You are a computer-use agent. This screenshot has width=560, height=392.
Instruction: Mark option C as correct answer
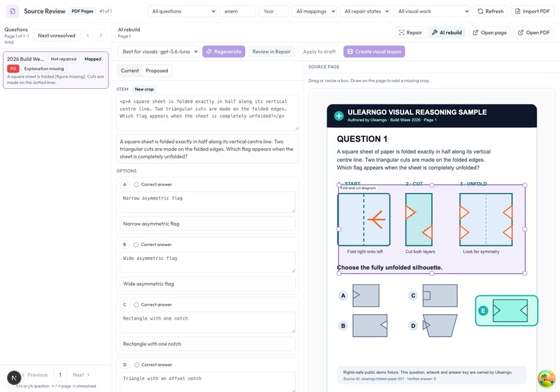click(136, 304)
